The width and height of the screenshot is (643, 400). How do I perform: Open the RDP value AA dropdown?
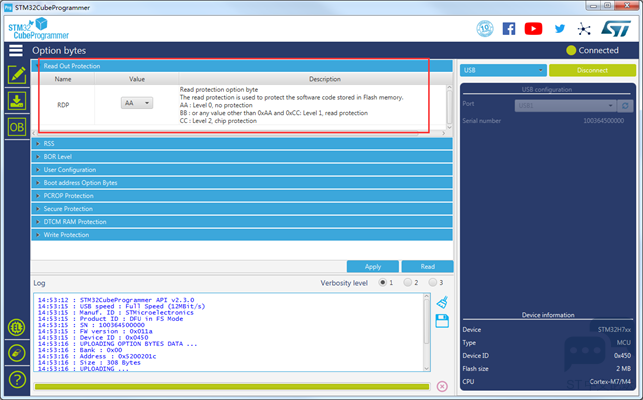pos(137,103)
